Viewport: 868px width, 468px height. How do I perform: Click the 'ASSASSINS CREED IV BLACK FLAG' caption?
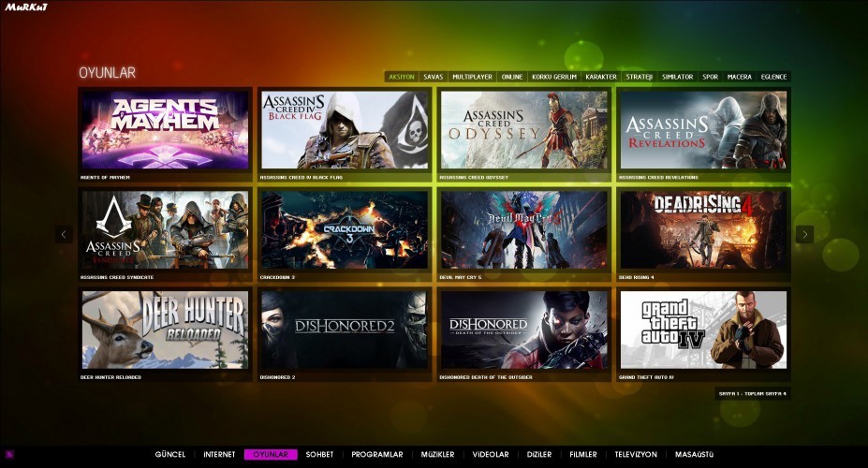click(x=302, y=178)
